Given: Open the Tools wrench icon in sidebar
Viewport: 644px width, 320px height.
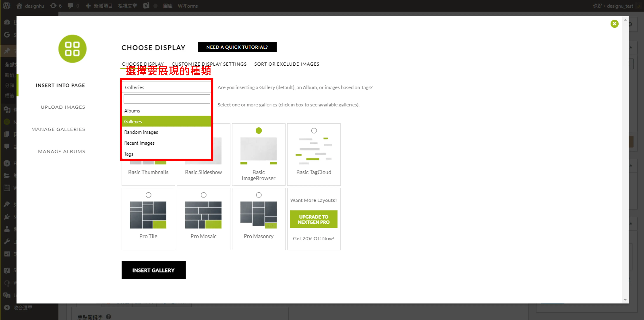Looking at the screenshot, I should (7, 242).
